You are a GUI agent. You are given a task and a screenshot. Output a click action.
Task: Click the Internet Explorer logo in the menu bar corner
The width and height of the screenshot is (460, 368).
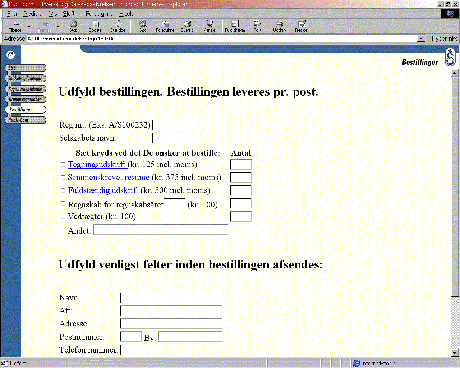pos(450,14)
